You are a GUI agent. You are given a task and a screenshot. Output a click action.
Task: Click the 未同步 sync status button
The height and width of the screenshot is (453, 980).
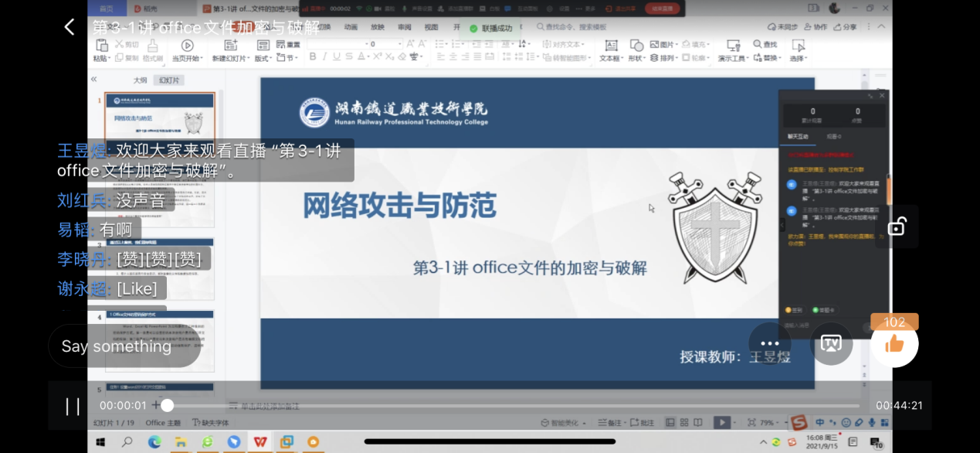pos(782,27)
